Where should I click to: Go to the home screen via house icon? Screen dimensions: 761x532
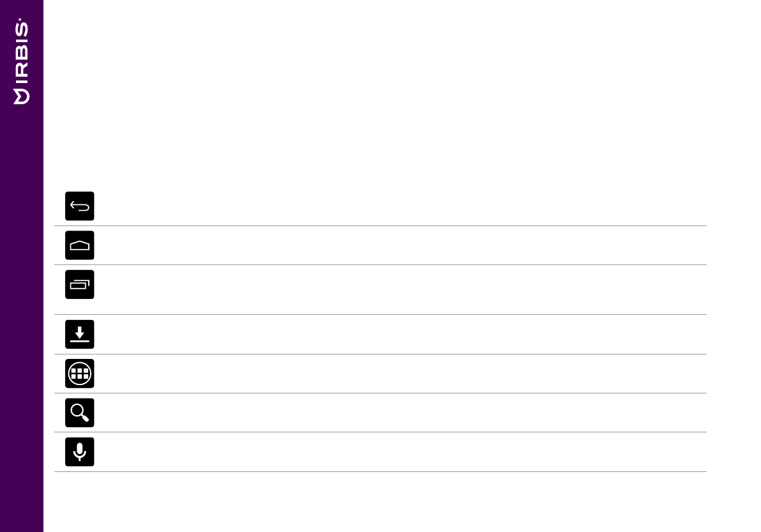(79, 245)
